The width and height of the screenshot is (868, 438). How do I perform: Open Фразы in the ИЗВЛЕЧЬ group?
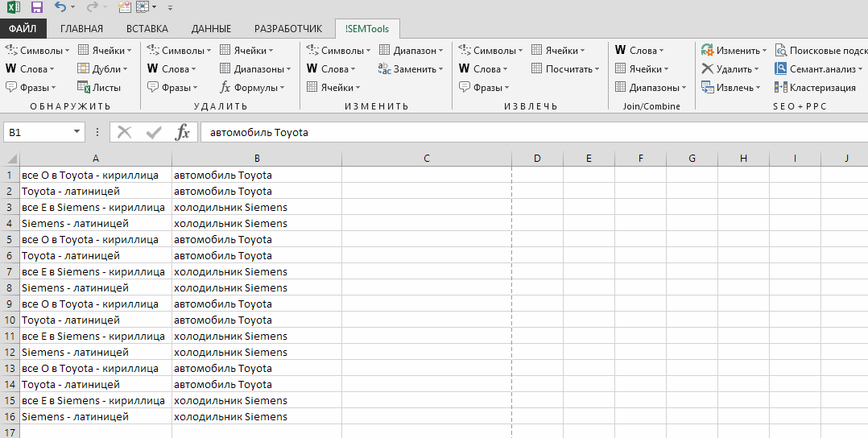coord(484,88)
